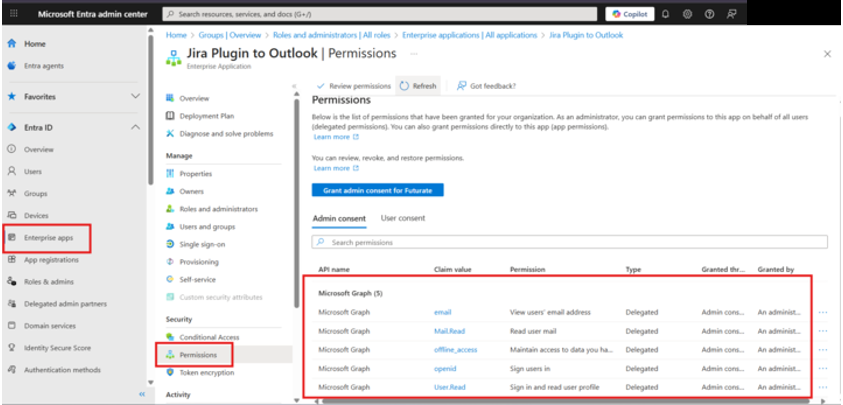Click the Copilot button
843x405 pixels.
pyautogui.click(x=630, y=14)
